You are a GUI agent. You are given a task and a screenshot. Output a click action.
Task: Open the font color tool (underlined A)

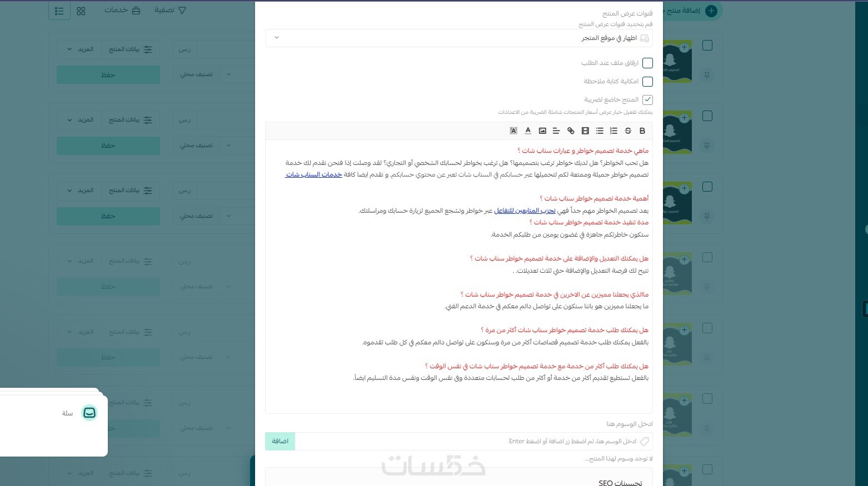coord(528,131)
